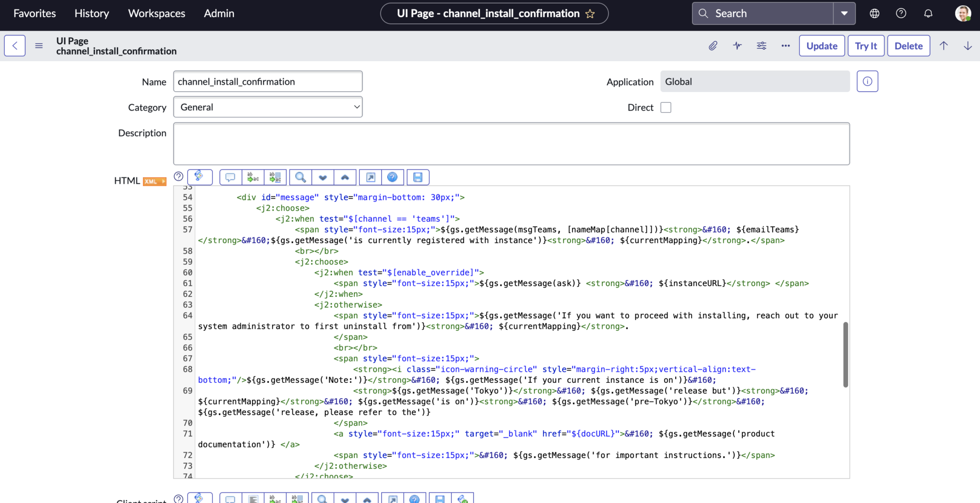Viewport: 980px width, 503px height.
Task: Open the search tool in HTML editor
Action: pyautogui.click(x=300, y=177)
